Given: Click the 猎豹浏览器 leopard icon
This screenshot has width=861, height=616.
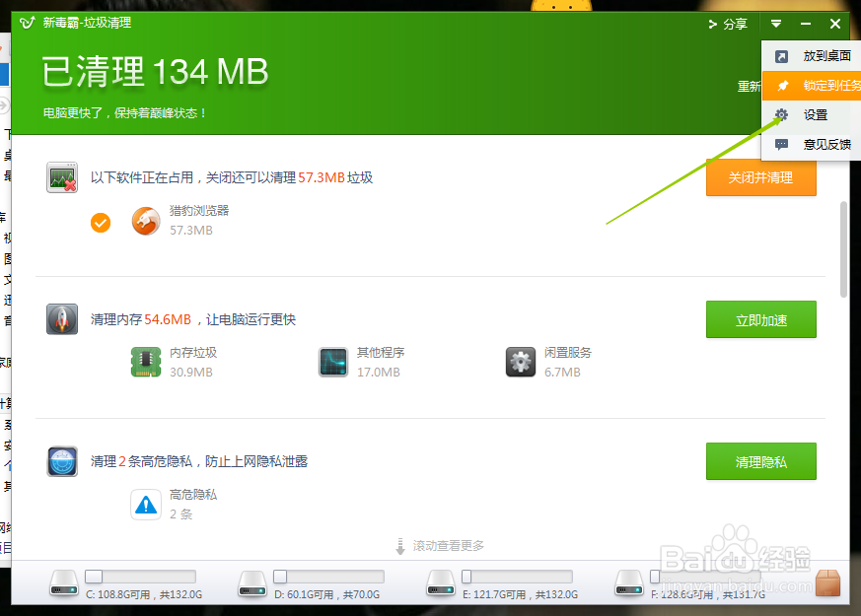Looking at the screenshot, I should (x=146, y=221).
